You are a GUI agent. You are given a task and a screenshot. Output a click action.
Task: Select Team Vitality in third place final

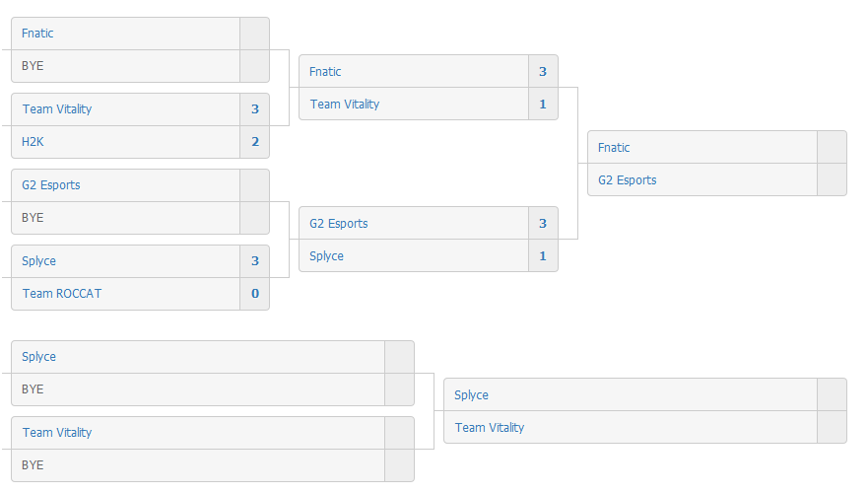(x=490, y=428)
